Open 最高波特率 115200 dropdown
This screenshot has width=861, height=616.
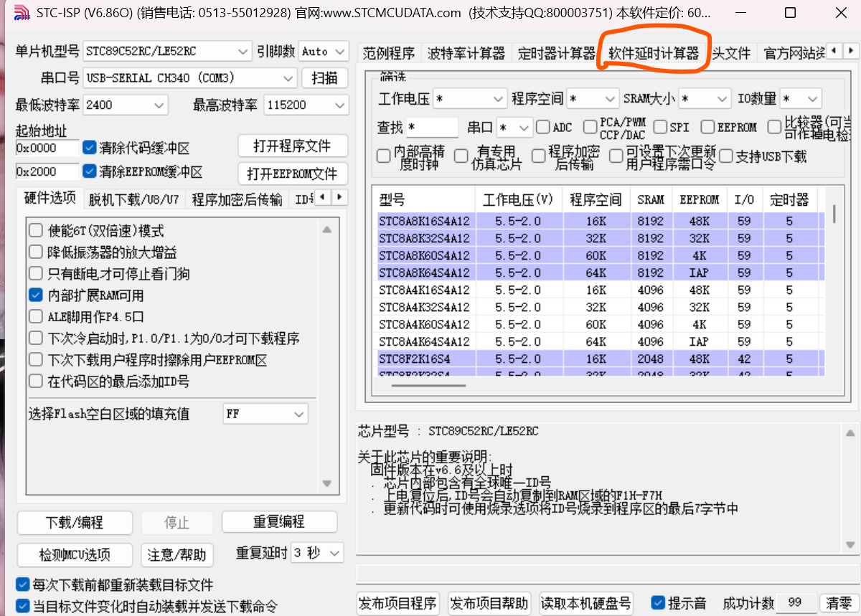click(306, 105)
